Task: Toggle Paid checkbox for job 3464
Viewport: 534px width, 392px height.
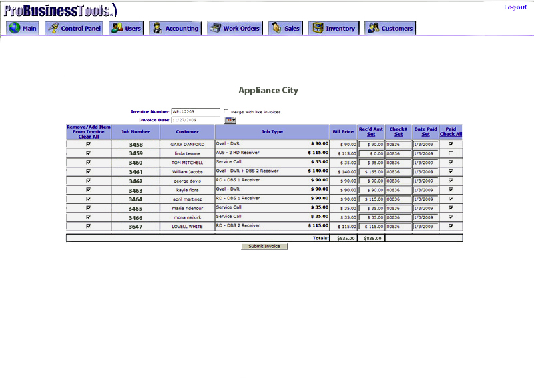Action: pos(451,199)
